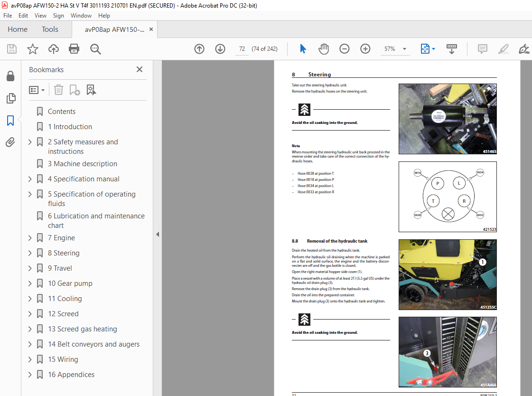Expand 14 Belt conveyors and augers
Image resolution: width=532 pixels, height=396 pixels.
coord(30,344)
